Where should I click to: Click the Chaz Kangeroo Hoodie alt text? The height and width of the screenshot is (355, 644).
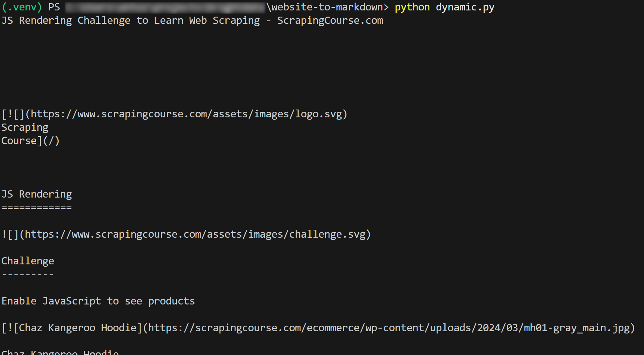coord(77,328)
